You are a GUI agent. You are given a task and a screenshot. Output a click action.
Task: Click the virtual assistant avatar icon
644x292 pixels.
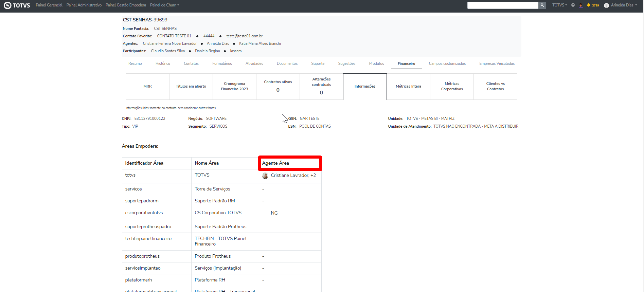coord(581,5)
